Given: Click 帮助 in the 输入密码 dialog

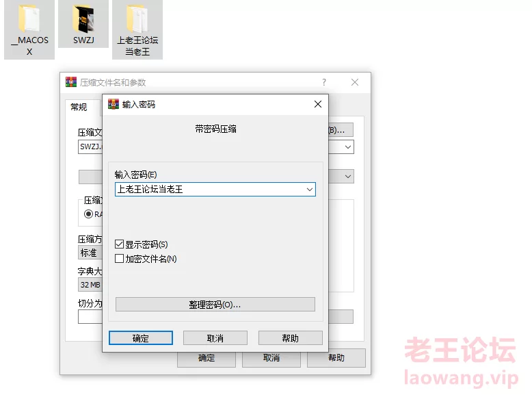Looking at the screenshot, I should (x=290, y=338).
